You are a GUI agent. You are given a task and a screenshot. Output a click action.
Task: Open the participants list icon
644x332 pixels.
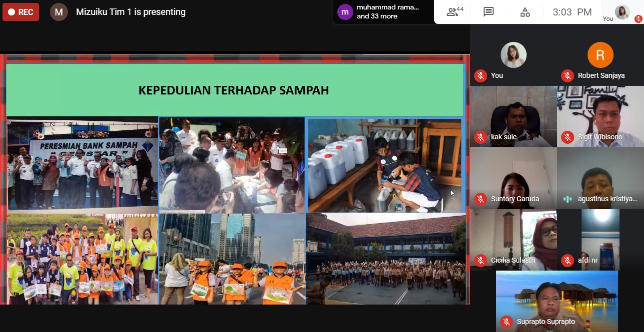click(455, 12)
